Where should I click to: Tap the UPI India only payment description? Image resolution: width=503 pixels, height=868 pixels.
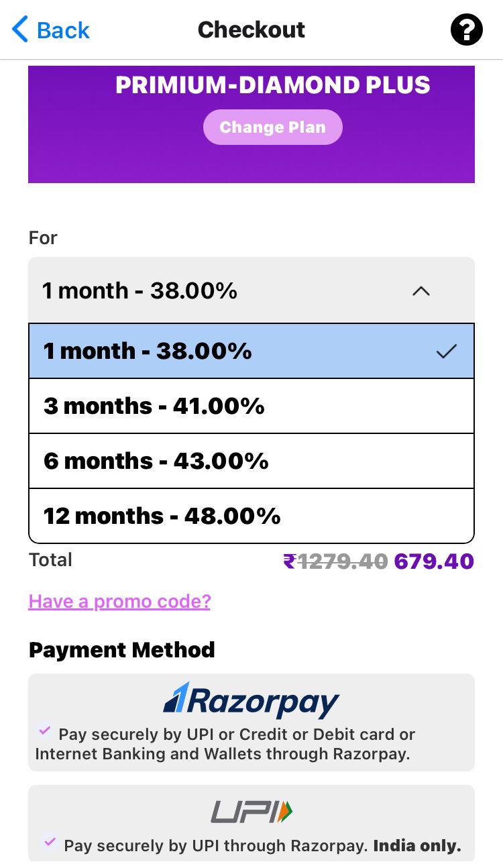[262, 845]
